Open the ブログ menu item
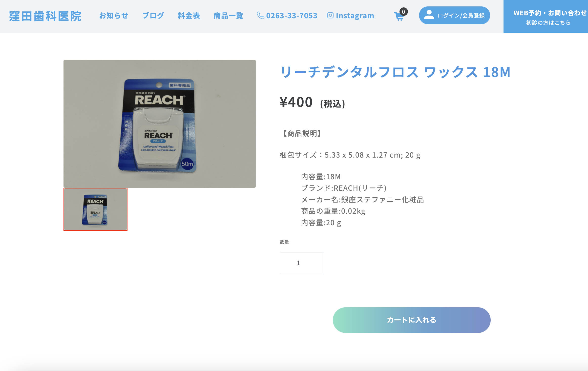Viewport: 588px width, 371px height. [x=153, y=16]
